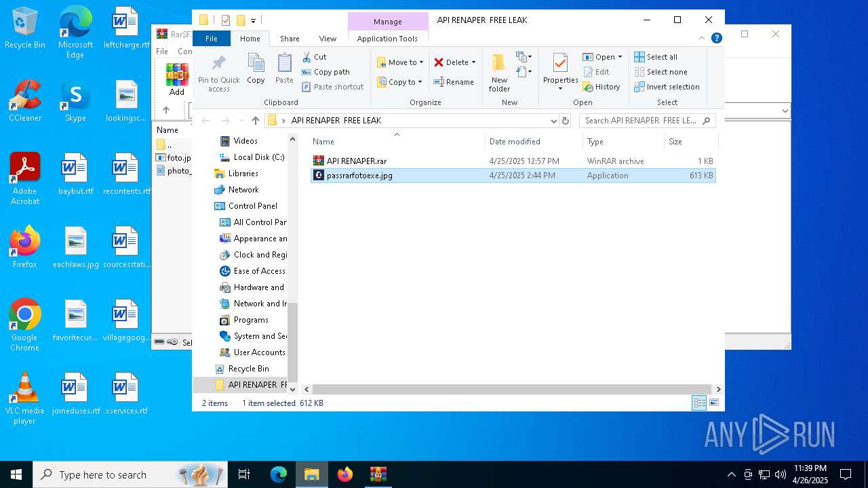The height and width of the screenshot is (488, 868).
Task: Open Task View on taskbar
Action: [x=244, y=474]
